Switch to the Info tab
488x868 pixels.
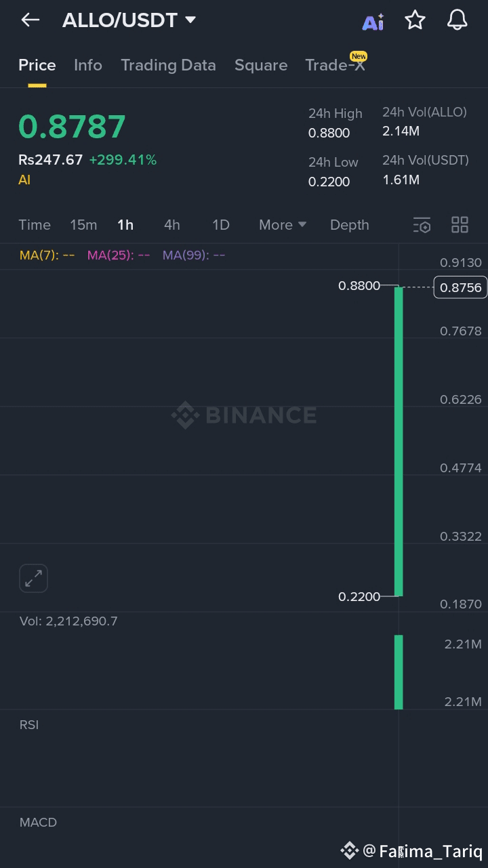(x=88, y=65)
